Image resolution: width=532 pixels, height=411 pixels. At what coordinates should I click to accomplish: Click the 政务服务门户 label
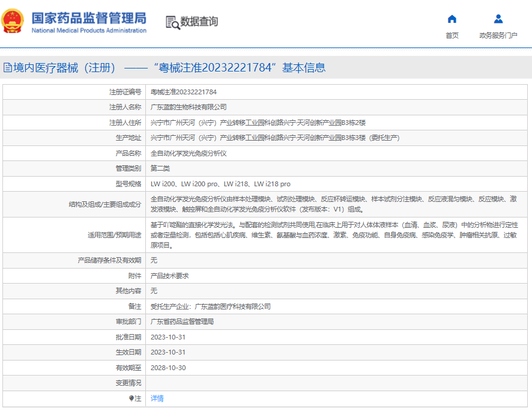point(498,35)
